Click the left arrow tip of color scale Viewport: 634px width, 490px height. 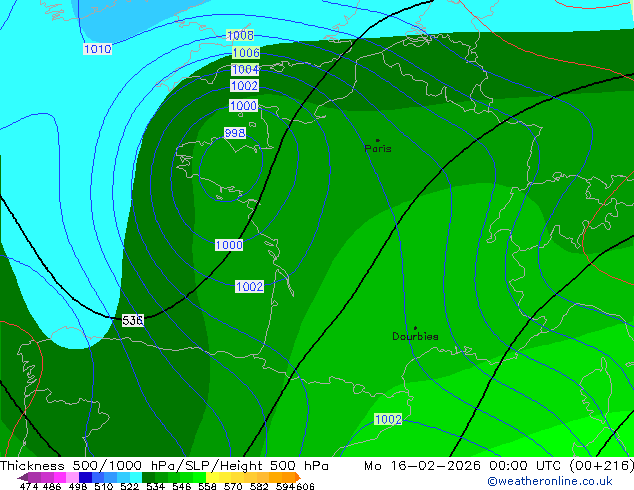click(21, 478)
